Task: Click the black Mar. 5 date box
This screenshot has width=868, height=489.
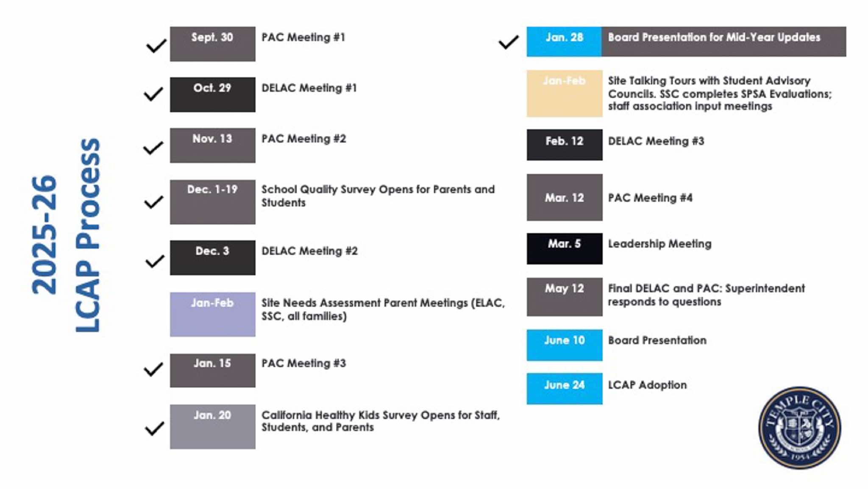Action: [564, 249]
